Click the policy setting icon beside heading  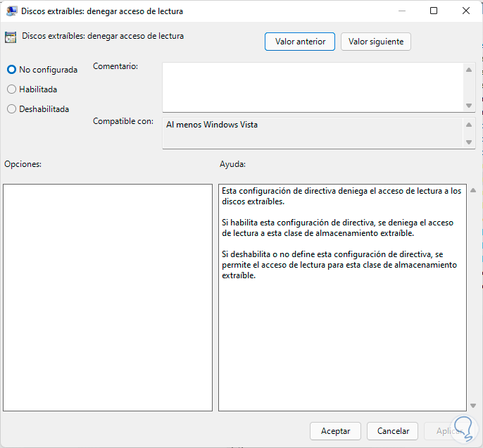point(11,37)
